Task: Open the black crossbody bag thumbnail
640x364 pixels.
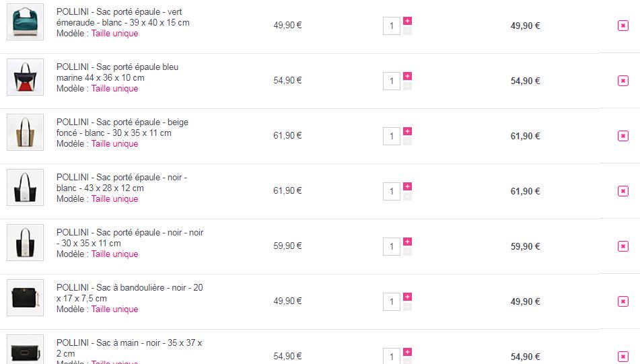Action: click(25, 298)
